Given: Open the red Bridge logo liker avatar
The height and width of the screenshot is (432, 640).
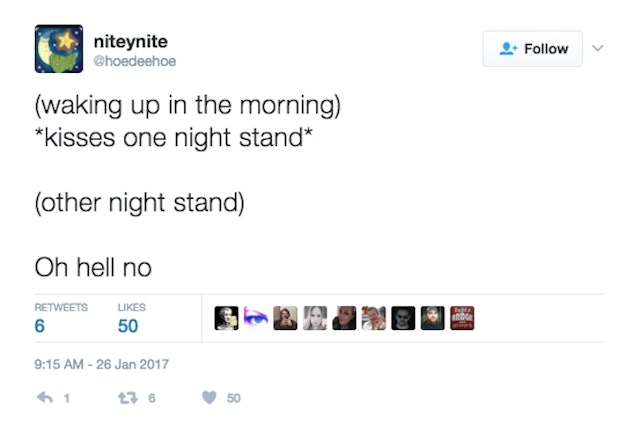Looking at the screenshot, I should coord(462,319).
